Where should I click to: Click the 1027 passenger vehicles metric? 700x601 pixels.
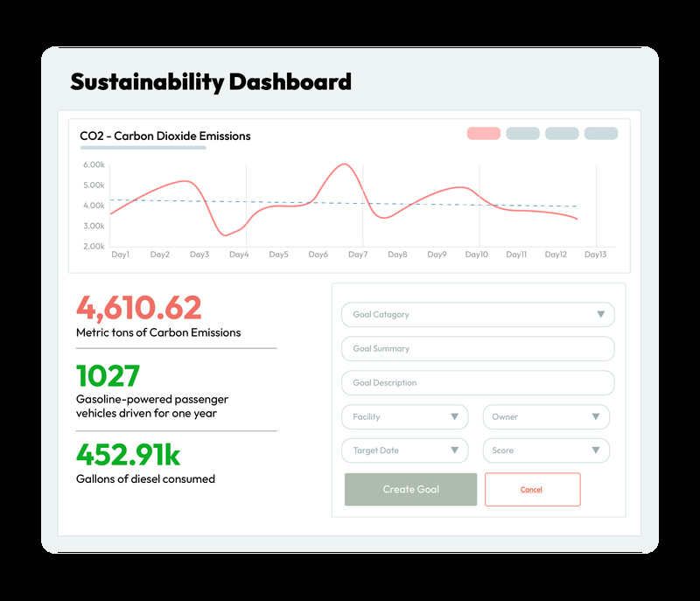pos(108,376)
